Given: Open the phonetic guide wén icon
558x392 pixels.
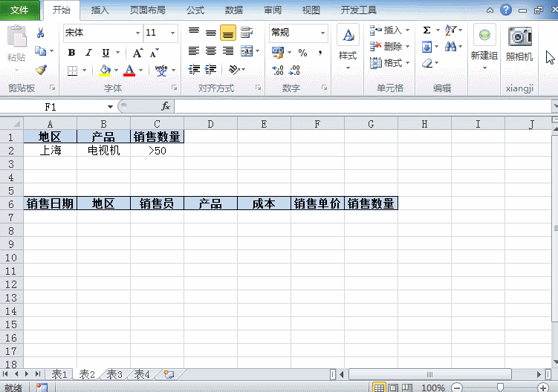Looking at the screenshot, I should point(161,70).
